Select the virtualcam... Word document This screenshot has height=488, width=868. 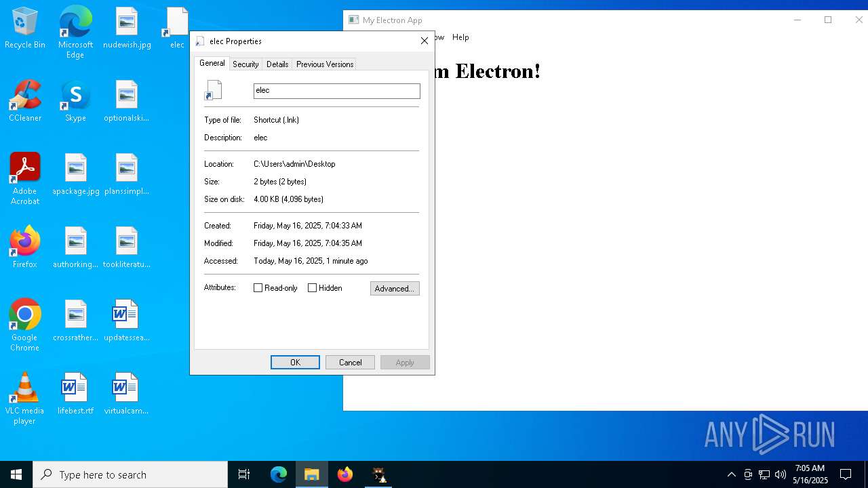(127, 394)
